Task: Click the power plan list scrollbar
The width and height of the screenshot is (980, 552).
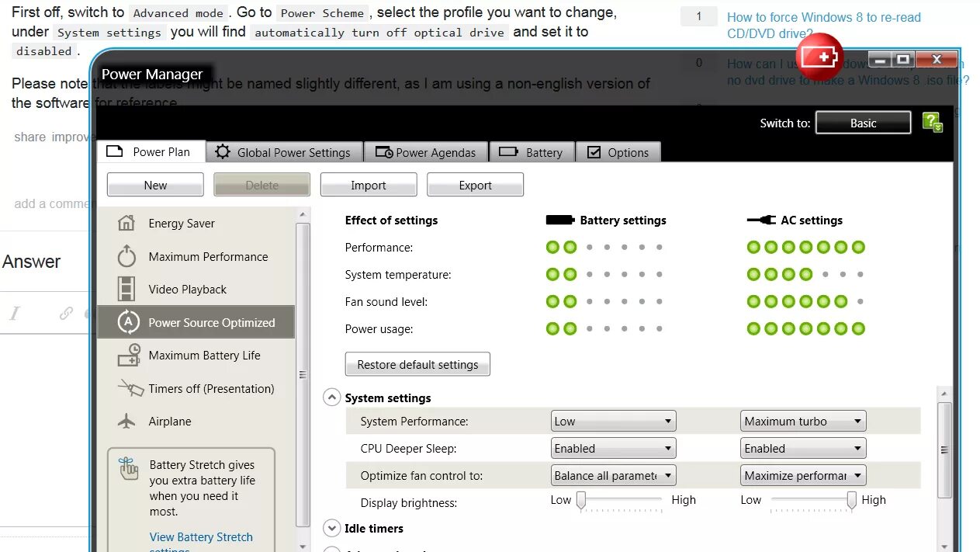Action: 303,373
